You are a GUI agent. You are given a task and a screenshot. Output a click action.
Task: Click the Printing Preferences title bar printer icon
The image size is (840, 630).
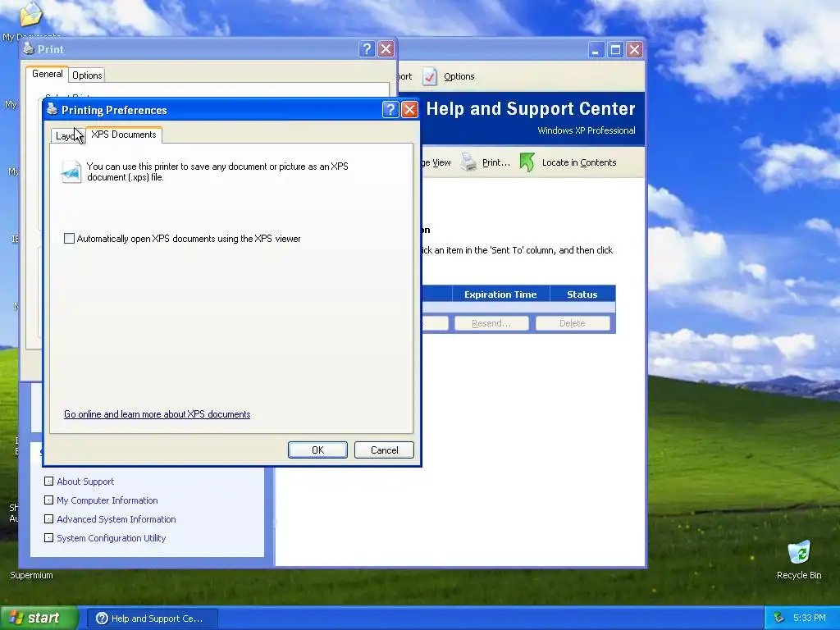pos(52,109)
